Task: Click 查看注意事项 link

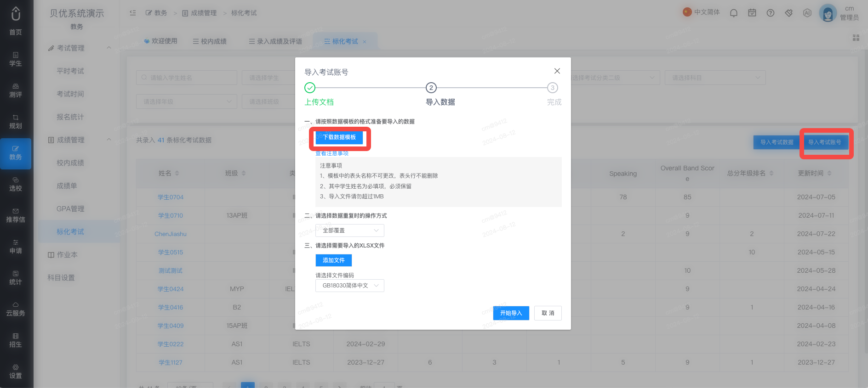Action: pos(332,153)
